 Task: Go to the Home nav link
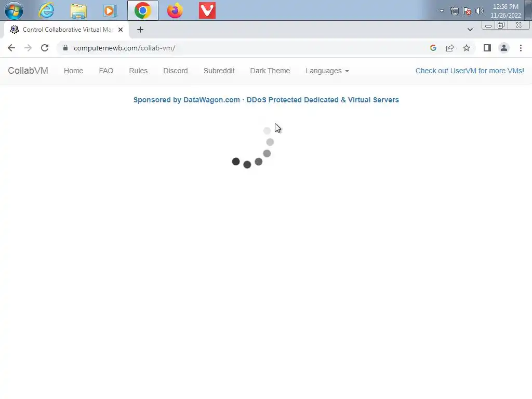coord(73,71)
